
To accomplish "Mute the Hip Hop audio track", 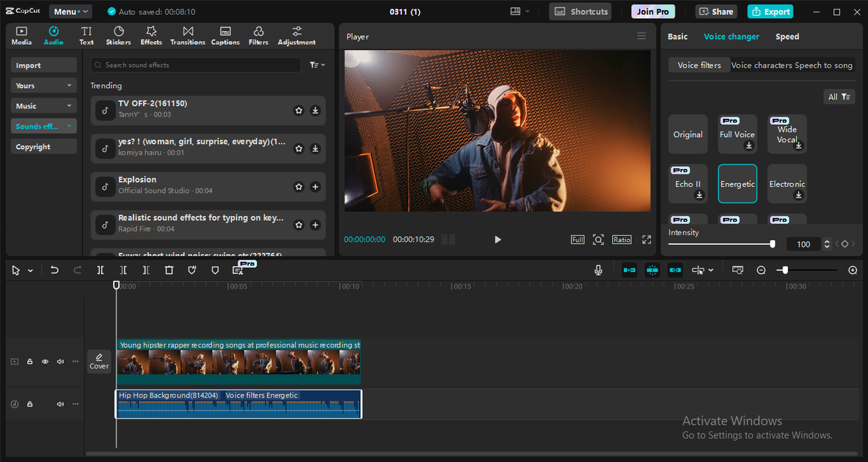I will click(x=60, y=404).
